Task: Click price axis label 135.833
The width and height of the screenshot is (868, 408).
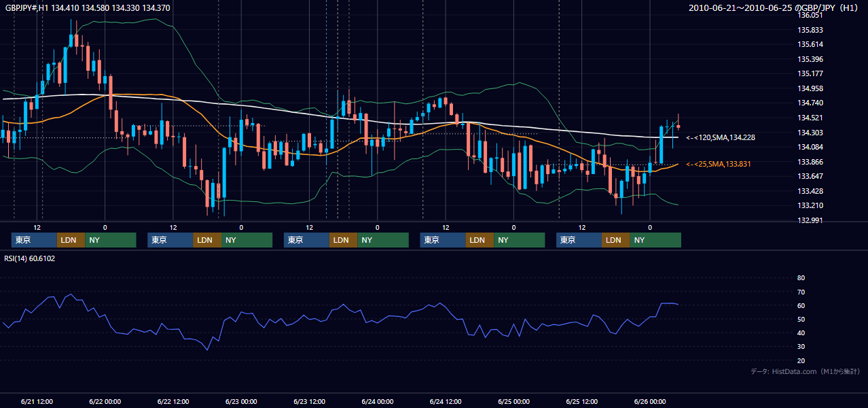Action: point(811,30)
